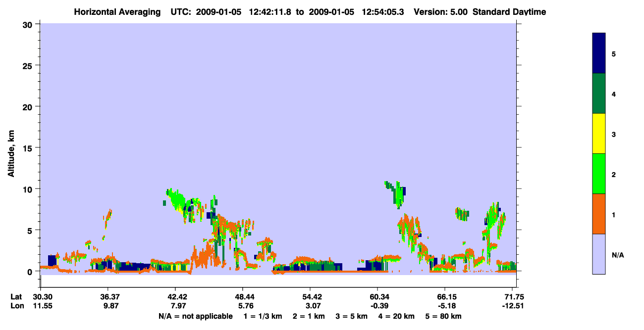Click the yellow colorbar segment labeled 3

[599, 134]
